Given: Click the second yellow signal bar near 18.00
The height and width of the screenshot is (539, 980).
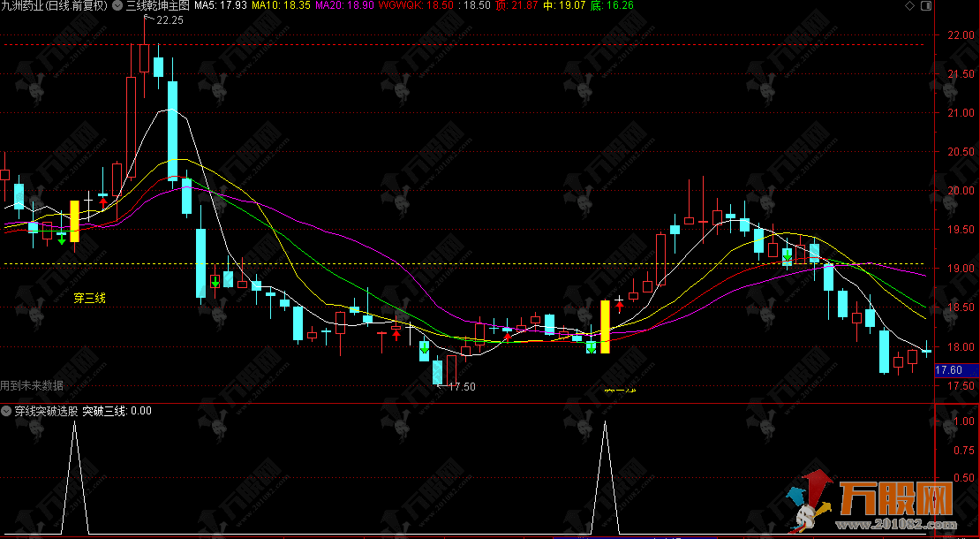Looking at the screenshot, I should [x=605, y=327].
